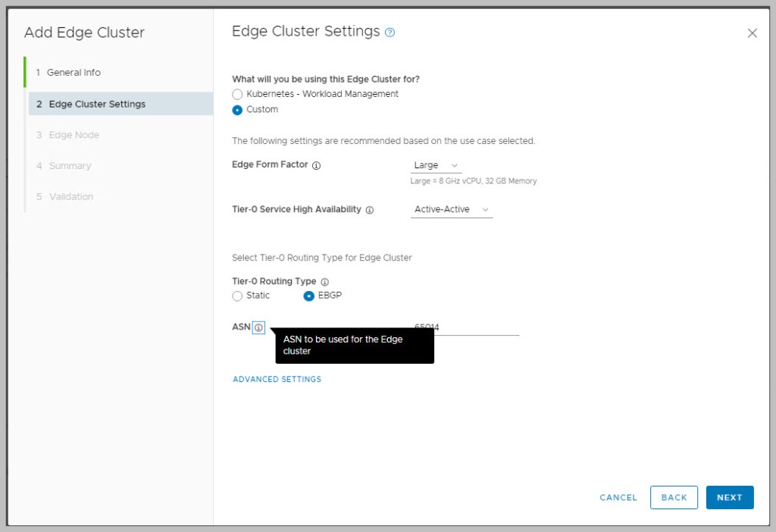Open the Active-Active availability dropdown
The height and width of the screenshot is (532, 776).
coord(452,209)
